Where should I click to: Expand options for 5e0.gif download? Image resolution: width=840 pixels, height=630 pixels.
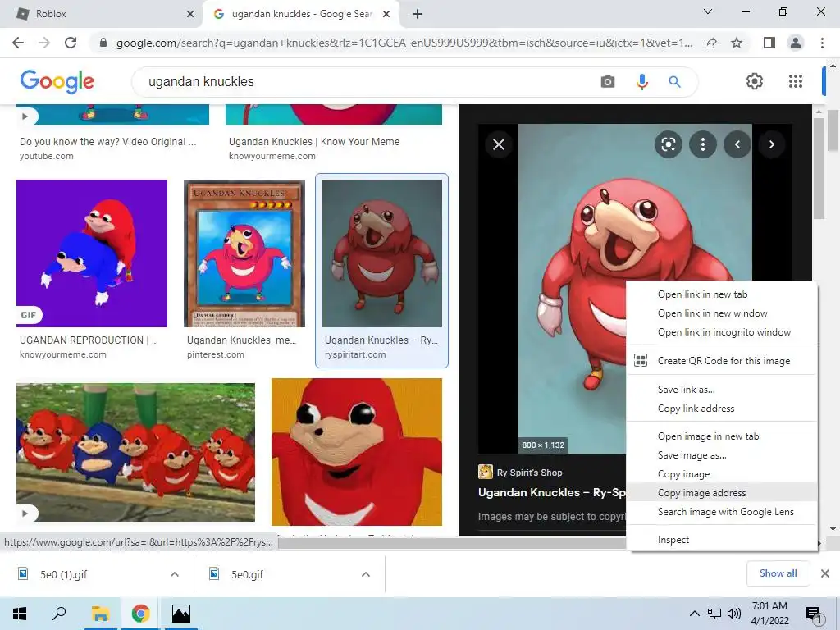click(x=366, y=574)
